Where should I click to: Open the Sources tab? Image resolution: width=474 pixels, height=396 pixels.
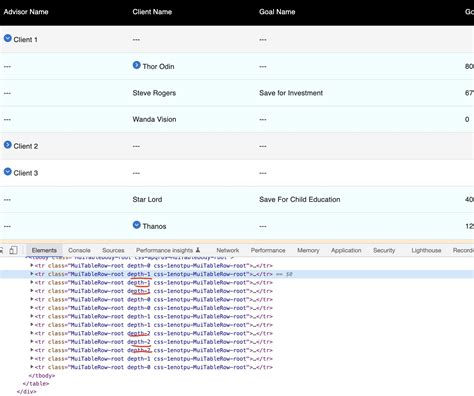(x=113, y=250)
